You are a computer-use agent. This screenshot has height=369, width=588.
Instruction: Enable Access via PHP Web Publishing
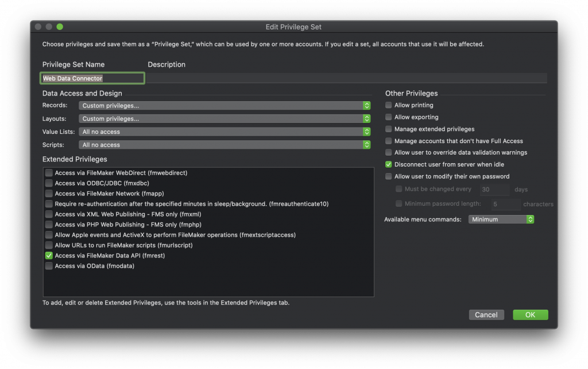point(49,224)
